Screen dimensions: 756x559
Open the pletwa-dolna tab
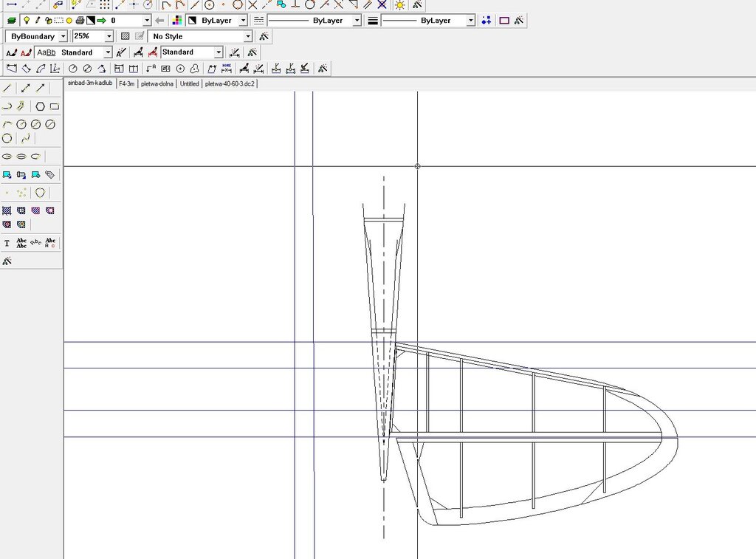point(157,84)
